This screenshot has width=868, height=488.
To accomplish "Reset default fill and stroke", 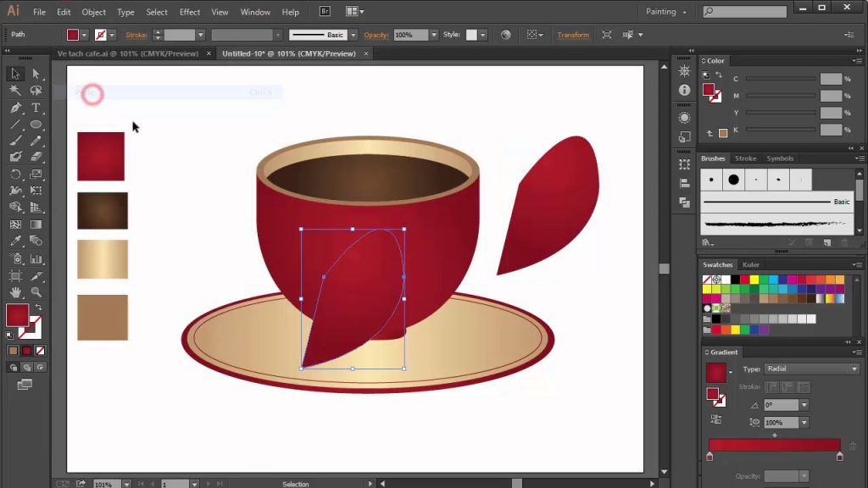I will tap(10, 335).
